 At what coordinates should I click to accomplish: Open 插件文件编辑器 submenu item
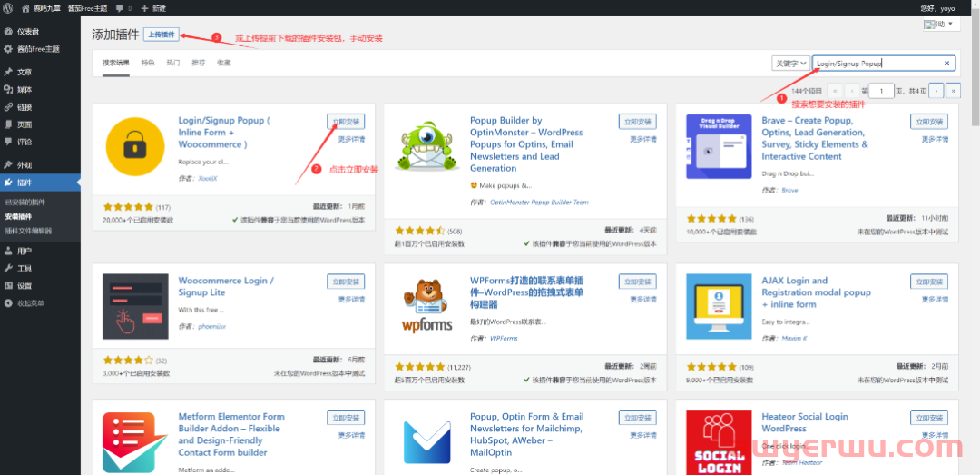point(29,231)
